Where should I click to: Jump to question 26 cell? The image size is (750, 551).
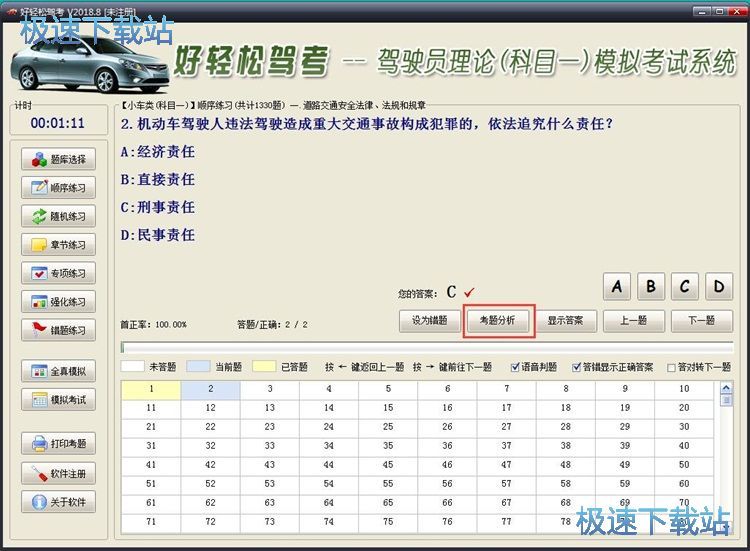tap(447, 427)
